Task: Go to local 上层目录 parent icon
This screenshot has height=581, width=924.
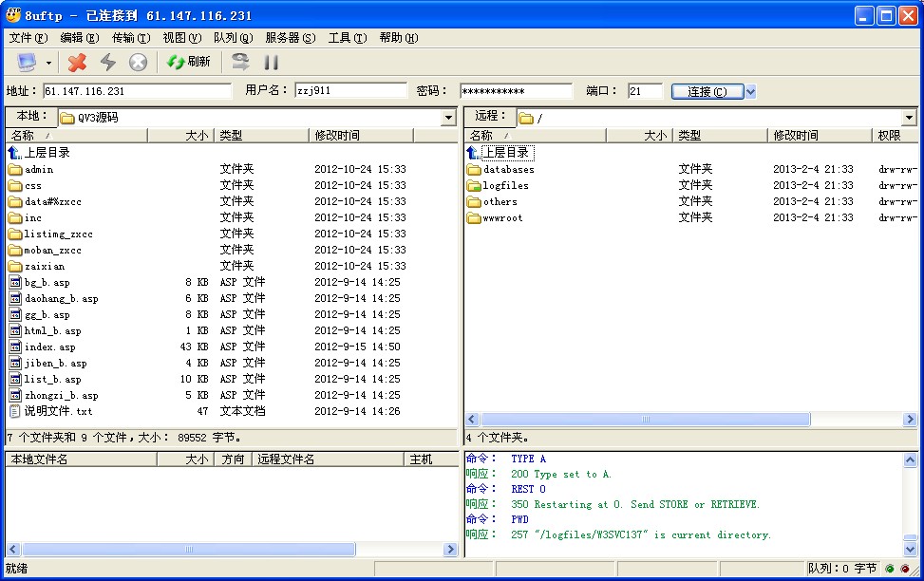Action: tap(14, 153)
